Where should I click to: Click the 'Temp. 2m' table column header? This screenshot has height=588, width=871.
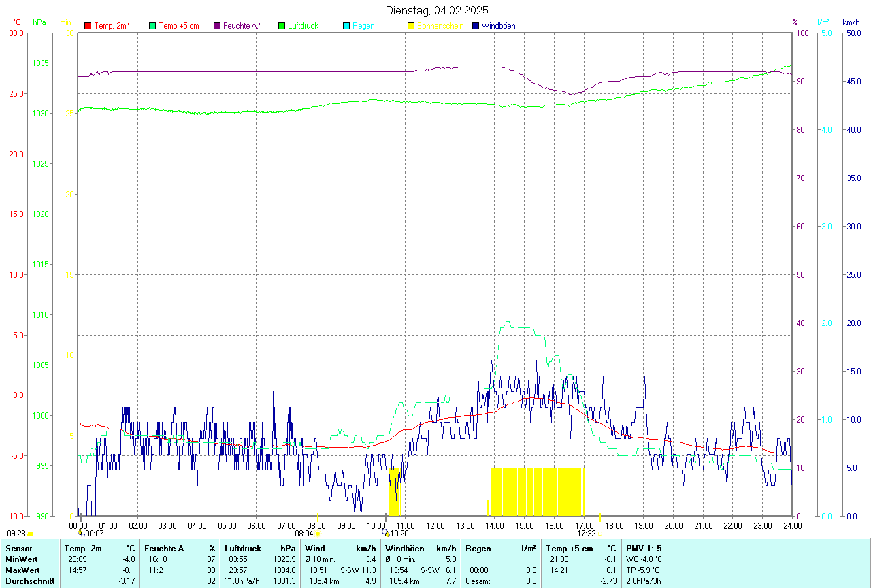pyautogui.click(x=83, y=549)
